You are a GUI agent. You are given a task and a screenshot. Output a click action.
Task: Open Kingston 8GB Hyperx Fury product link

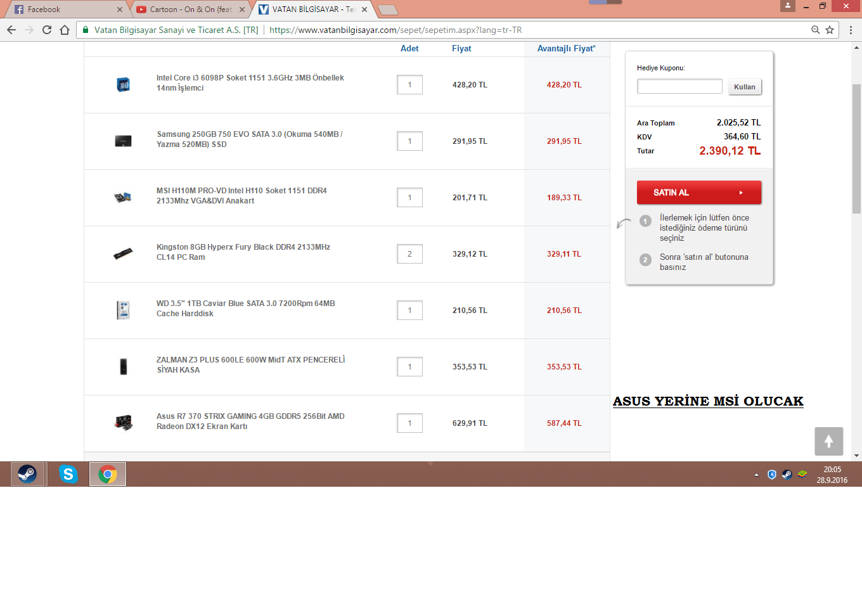coord(243,252)
